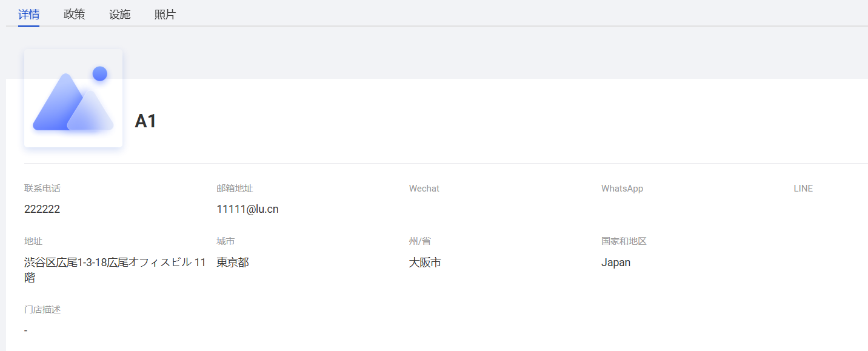Screen dimensions: 868x351
Task: Open the 政策 tab
Action: tap(74, 15)
